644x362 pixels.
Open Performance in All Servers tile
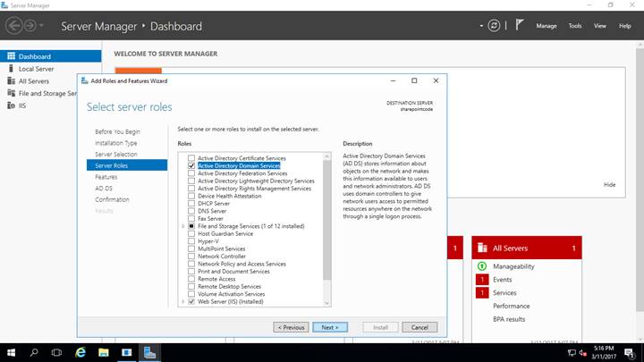[511, 306]
